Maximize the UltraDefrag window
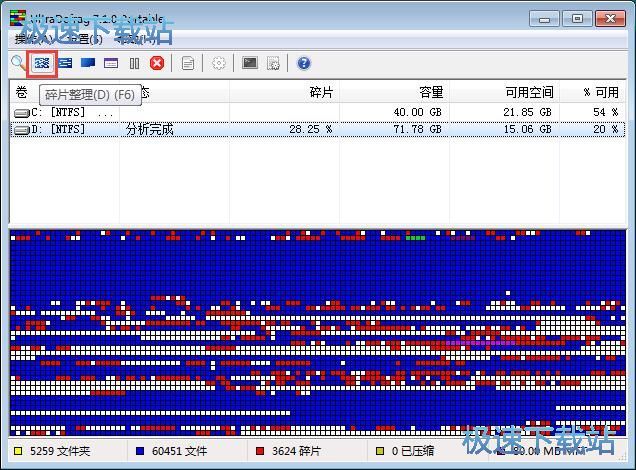Screen dimensions: 636x470 pyautogui.click(x=577, y=19)
